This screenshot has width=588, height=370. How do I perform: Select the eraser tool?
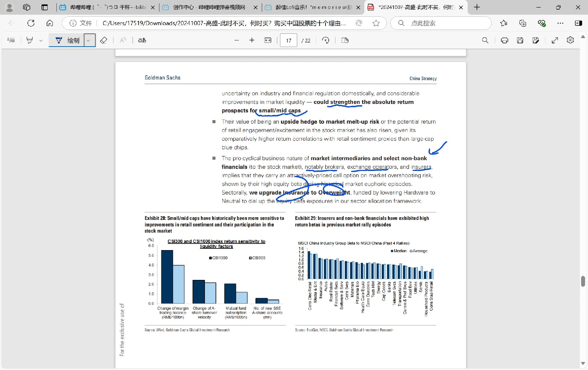tap(103, 40)
